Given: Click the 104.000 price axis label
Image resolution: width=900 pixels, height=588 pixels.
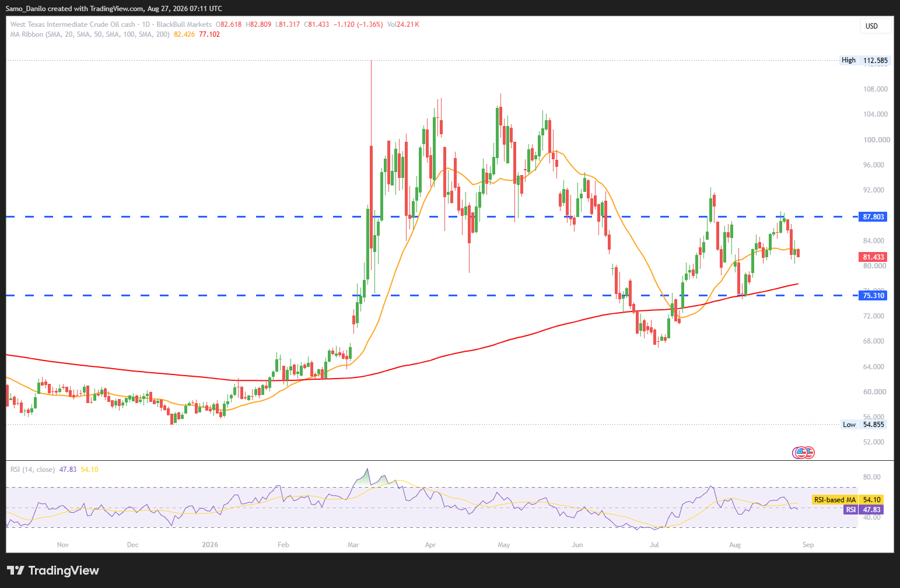Looking at the screenshot, I should click(x=876, y=114).
